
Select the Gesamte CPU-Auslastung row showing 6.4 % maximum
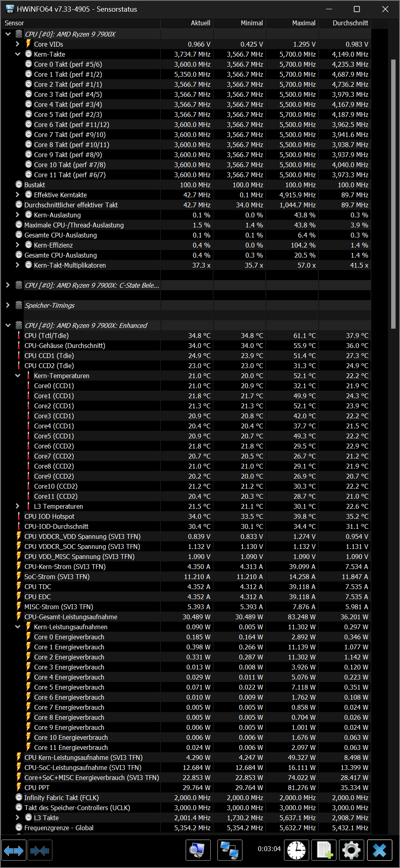pos(186,235)
